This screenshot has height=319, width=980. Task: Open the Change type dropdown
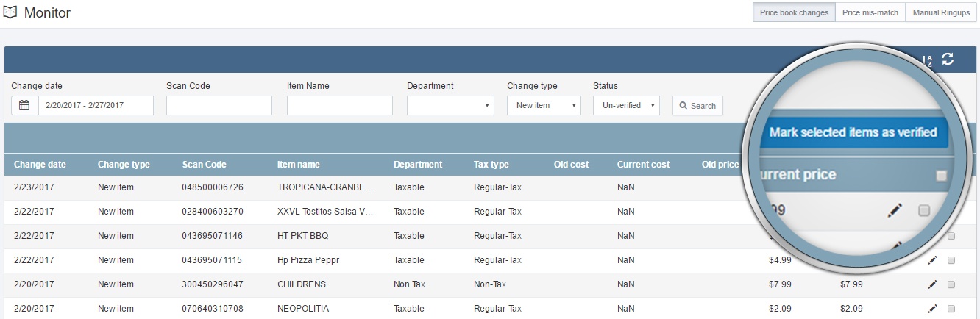(x=544, y=105)
